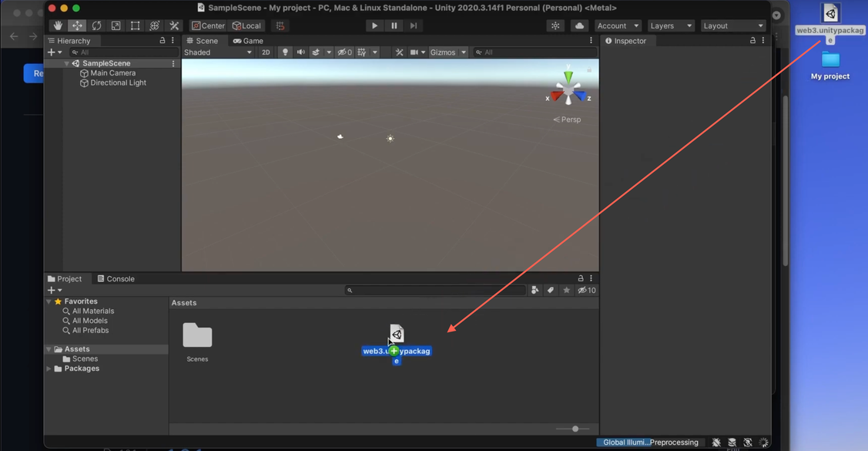Open the Hierarchy panel options menu

173,40
